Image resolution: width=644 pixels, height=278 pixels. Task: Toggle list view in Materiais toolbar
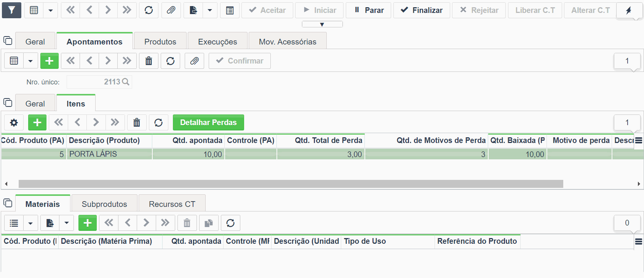(14, 223)
